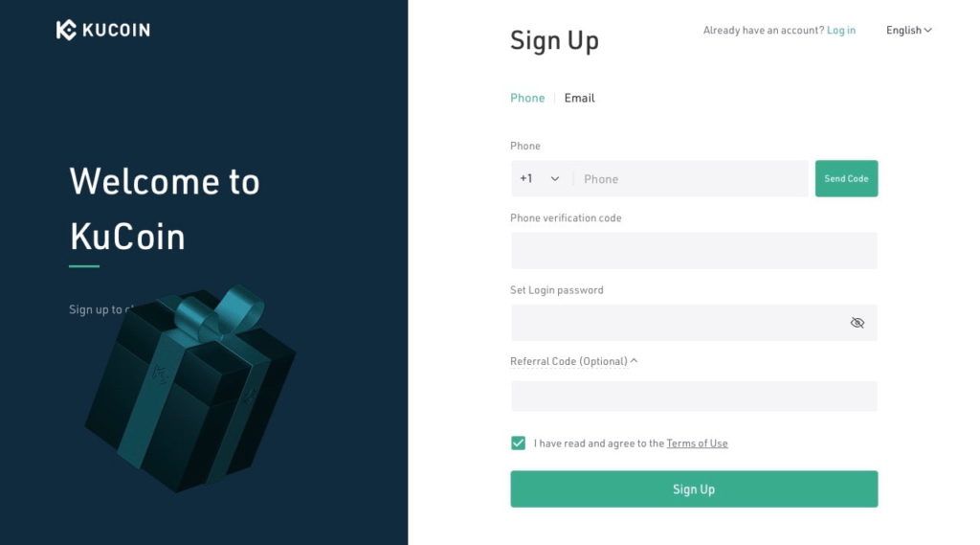This screenshot has width=980, height=545.
Task: Click the Referral Code caret icon
Action: click(x=635, y=361)
